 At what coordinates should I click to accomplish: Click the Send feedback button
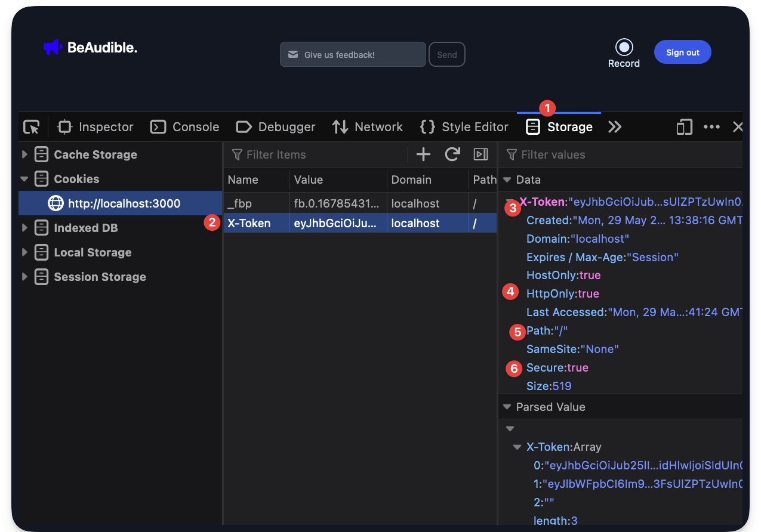point(446,54)
